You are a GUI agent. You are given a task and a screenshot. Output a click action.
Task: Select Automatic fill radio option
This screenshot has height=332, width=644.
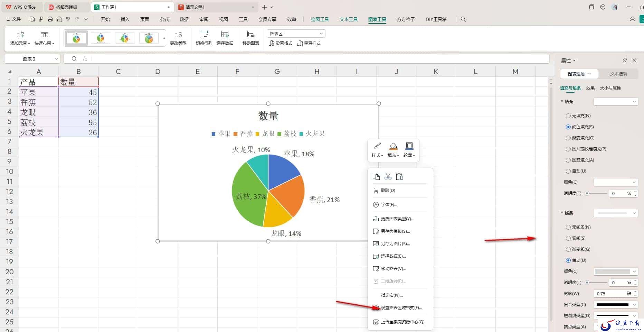568,171
